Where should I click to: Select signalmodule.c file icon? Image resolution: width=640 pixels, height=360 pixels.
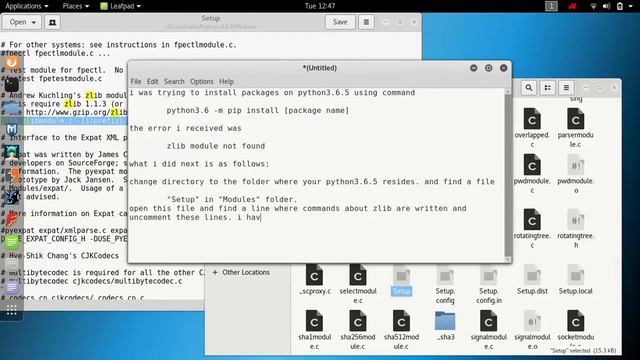pos(489,321)
